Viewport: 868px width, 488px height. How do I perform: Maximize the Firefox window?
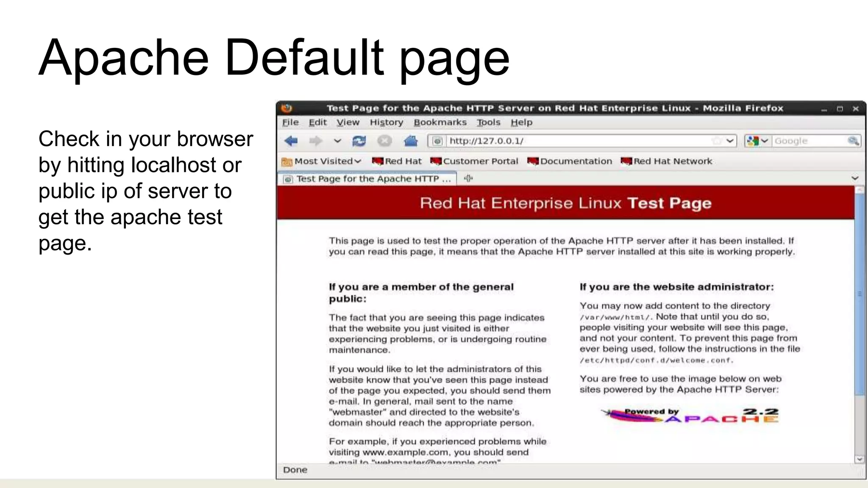[x=840, y=109]
